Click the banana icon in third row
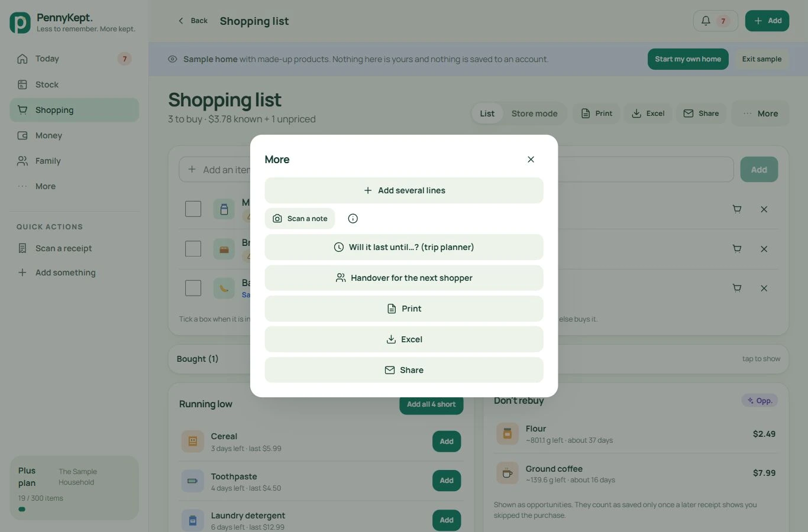Viewport: 808px width, 532px height. point(224,288)
